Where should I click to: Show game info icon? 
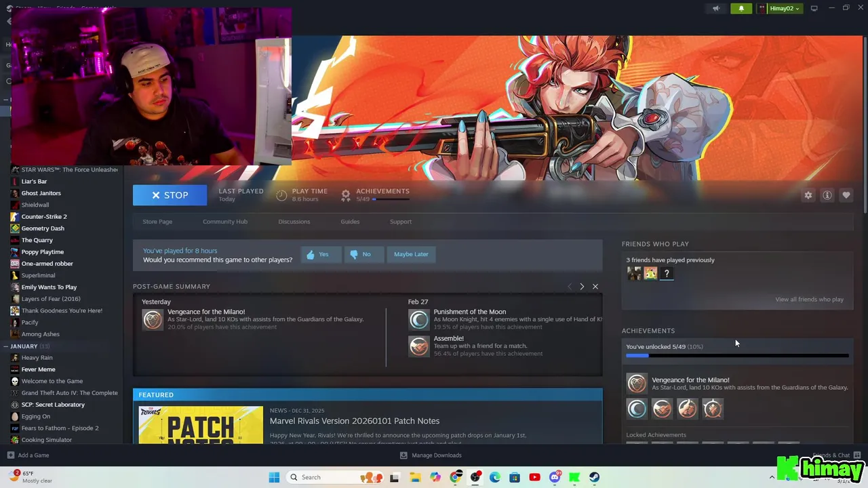coord(827,195)
